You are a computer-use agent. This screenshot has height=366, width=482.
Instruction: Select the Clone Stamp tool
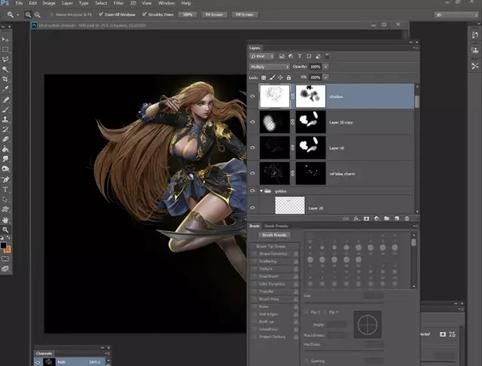5,119
